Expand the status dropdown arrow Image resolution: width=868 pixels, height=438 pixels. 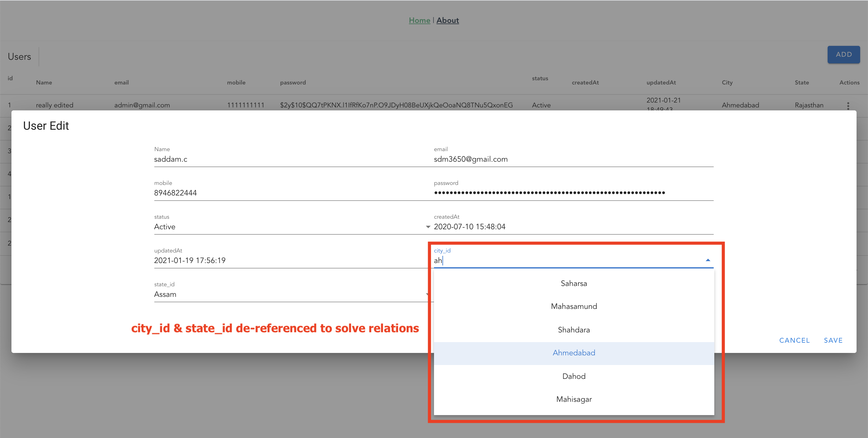[428, 227]
